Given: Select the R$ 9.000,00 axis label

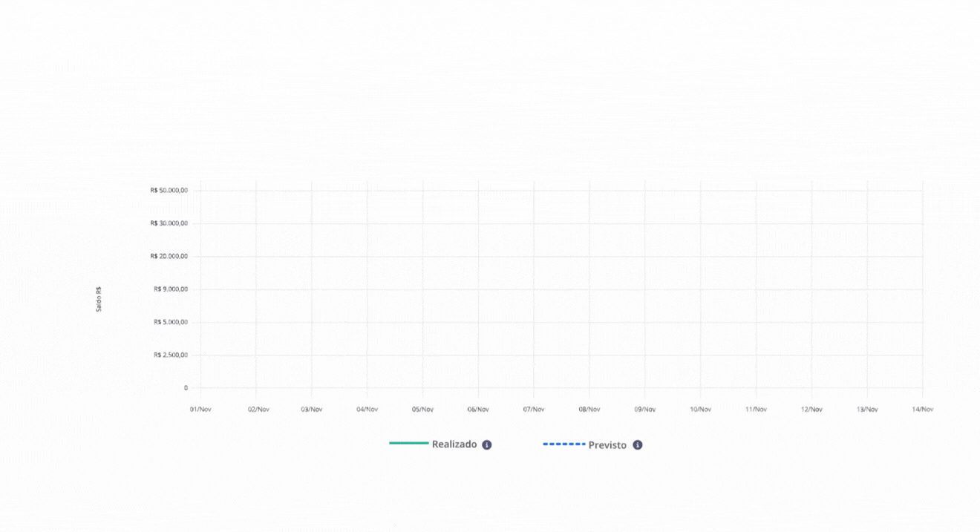Looking at the screenshot, I should click(x=170, y=289).
